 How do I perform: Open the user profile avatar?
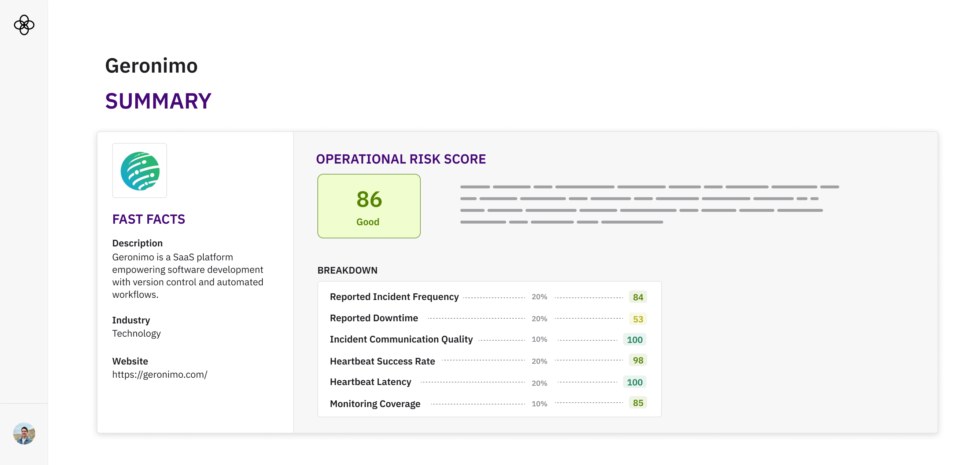24,433
